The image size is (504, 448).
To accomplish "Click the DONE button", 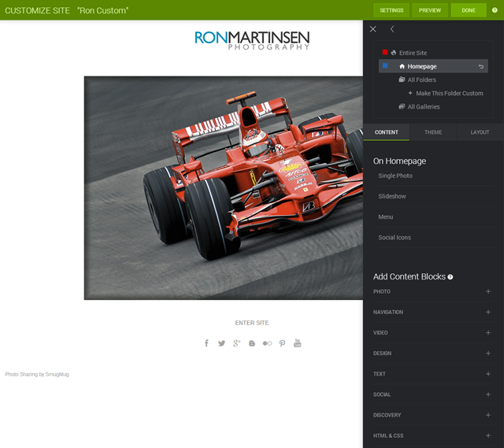I will point(469,10).
